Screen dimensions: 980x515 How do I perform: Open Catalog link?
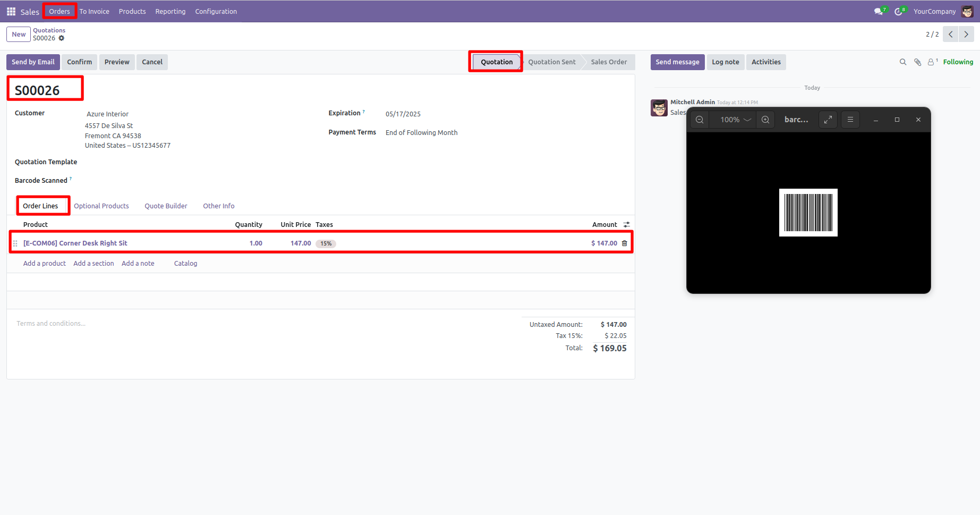(x=185, y=264)
